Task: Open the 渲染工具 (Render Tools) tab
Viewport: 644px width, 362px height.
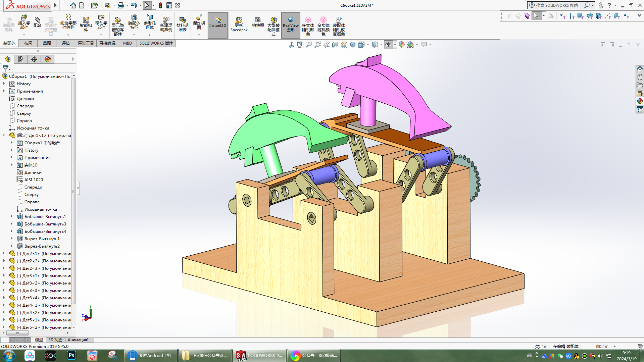Action: tap(86, 43)
